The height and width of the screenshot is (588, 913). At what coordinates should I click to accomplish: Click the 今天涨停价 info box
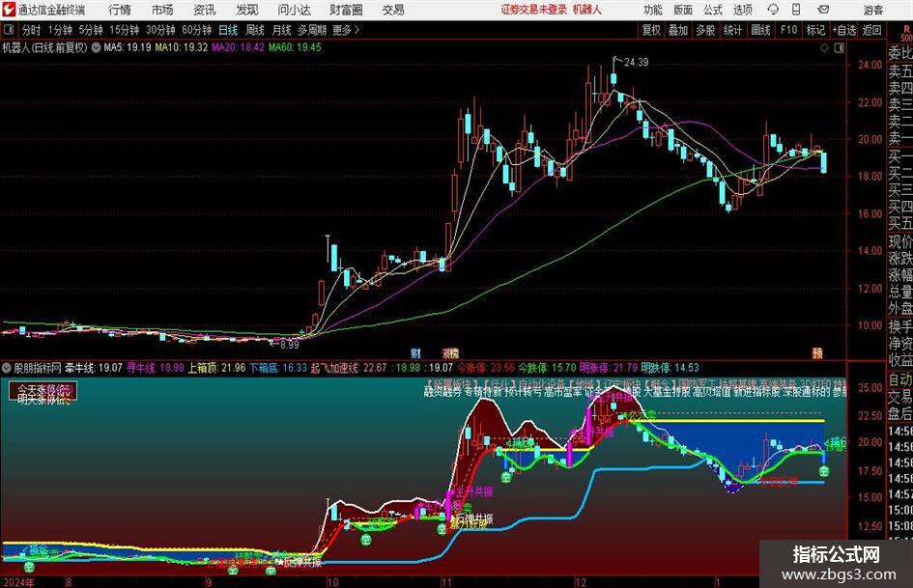tap(43, 392)
